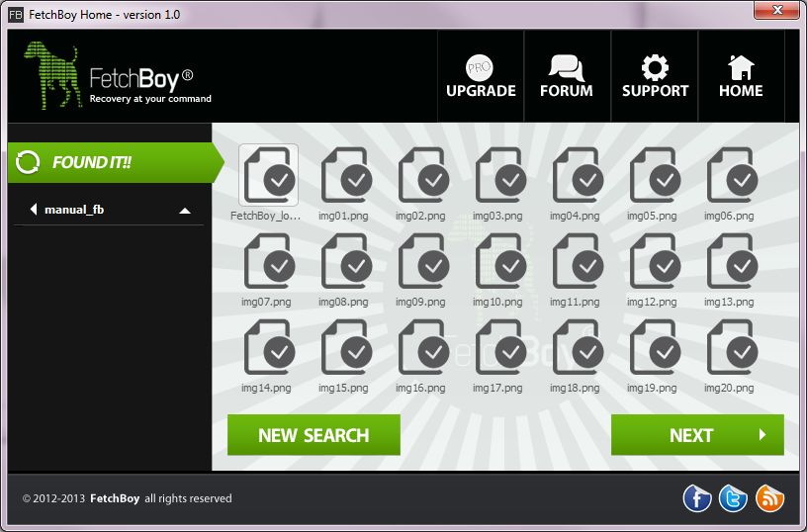Select the img10.png file icon
This screenshot has width=807, height=532.
coord(500,261)
